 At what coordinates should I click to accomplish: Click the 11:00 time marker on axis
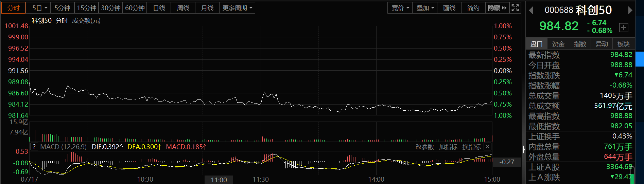[219, 180]
